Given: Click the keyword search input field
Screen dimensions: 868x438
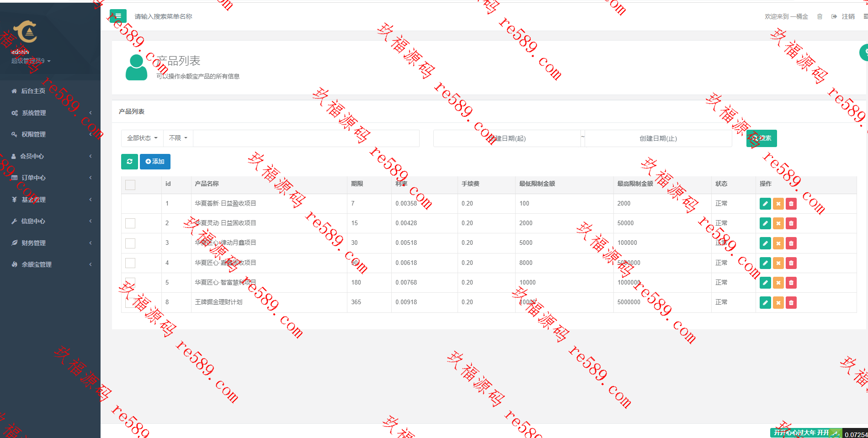Looking at the screenshot, I should click(x=306, y=138).
